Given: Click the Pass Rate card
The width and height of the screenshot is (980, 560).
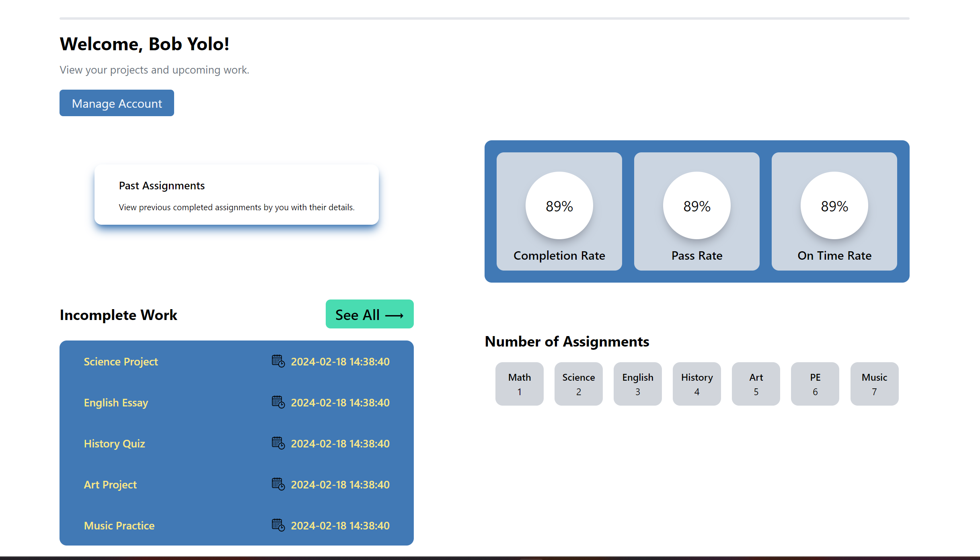Looking at the screenshot, I should (696, 211).
